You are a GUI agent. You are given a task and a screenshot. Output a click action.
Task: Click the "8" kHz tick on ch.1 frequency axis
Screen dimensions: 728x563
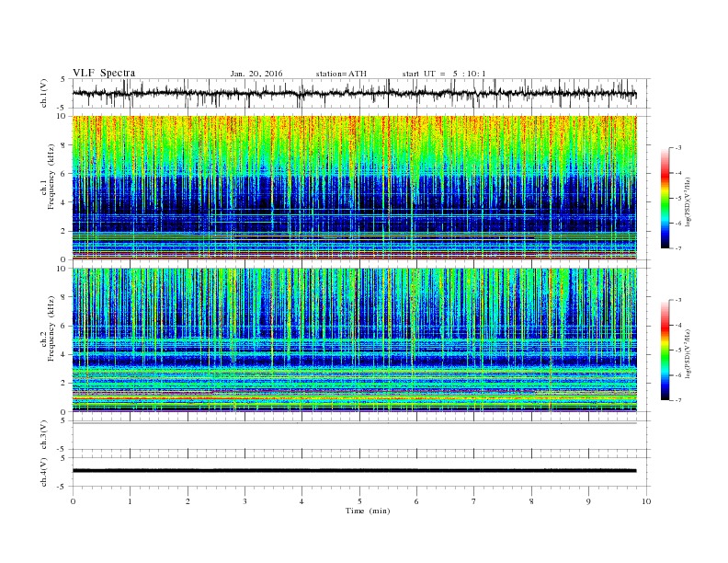(64, 145)
